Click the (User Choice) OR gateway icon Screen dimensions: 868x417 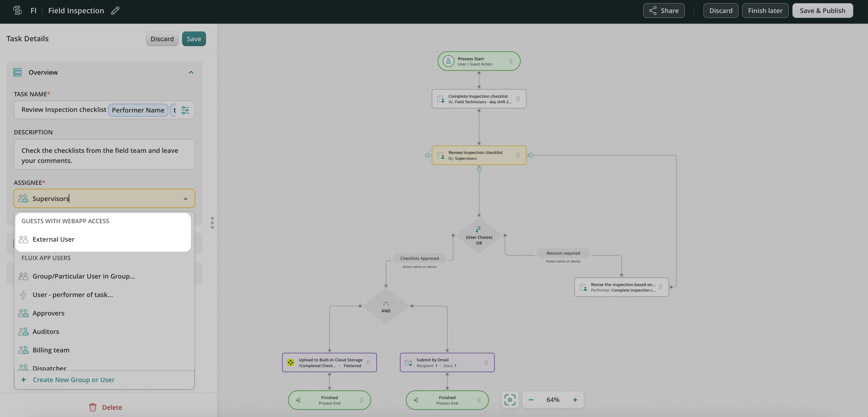pyautogui.click(x=479, y=230)
